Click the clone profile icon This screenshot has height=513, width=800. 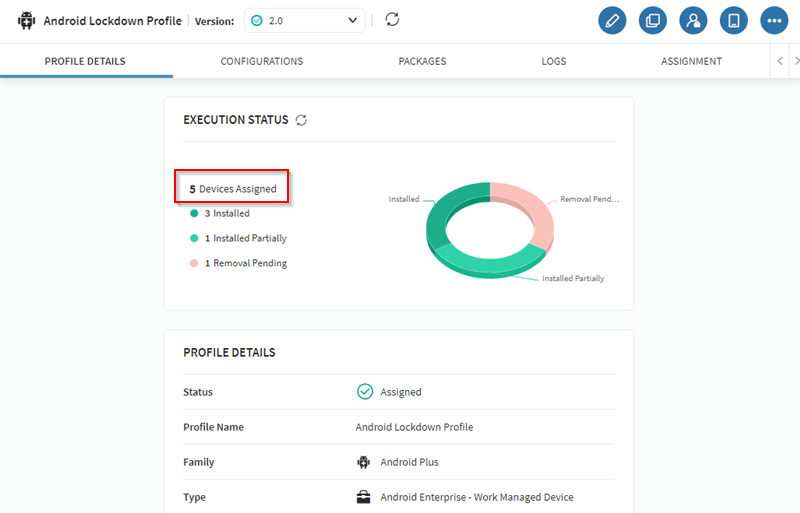coord(652,20)
